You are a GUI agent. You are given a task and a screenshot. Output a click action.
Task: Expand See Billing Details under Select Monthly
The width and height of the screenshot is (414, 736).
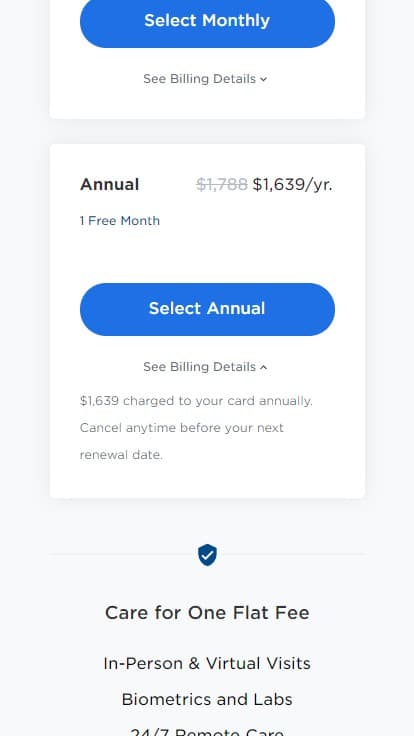pos(205,79)
